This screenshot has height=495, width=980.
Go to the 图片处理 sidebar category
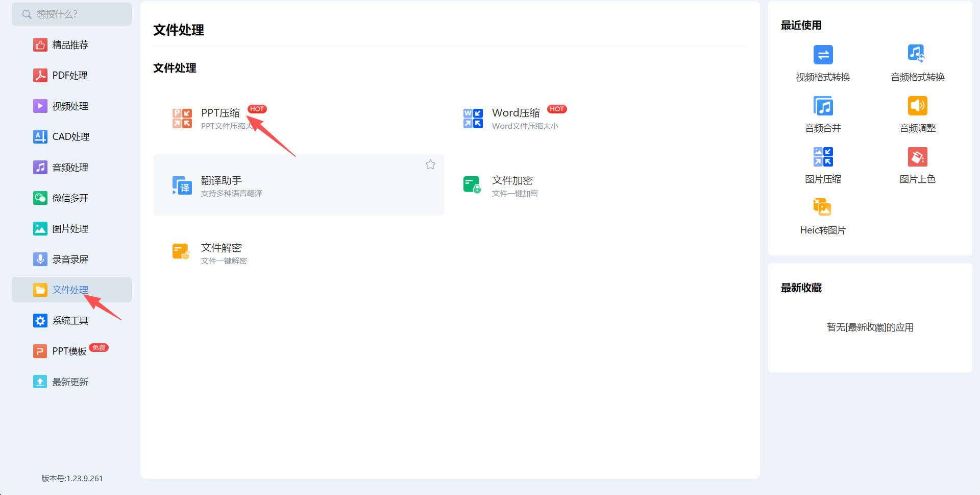70,229
